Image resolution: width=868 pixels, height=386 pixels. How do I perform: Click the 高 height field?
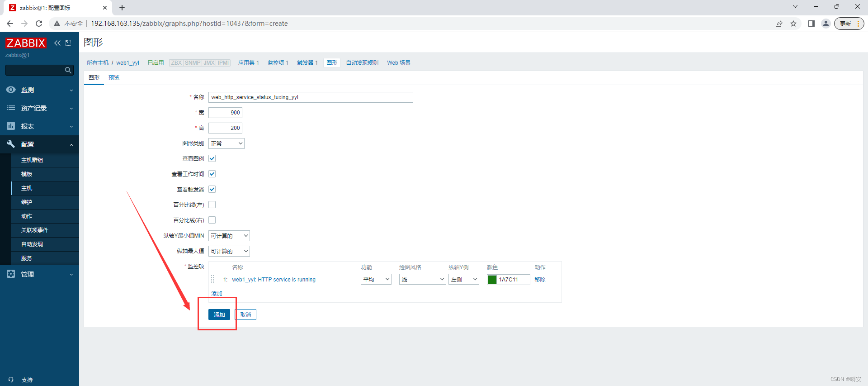click(x=225, y=128)
